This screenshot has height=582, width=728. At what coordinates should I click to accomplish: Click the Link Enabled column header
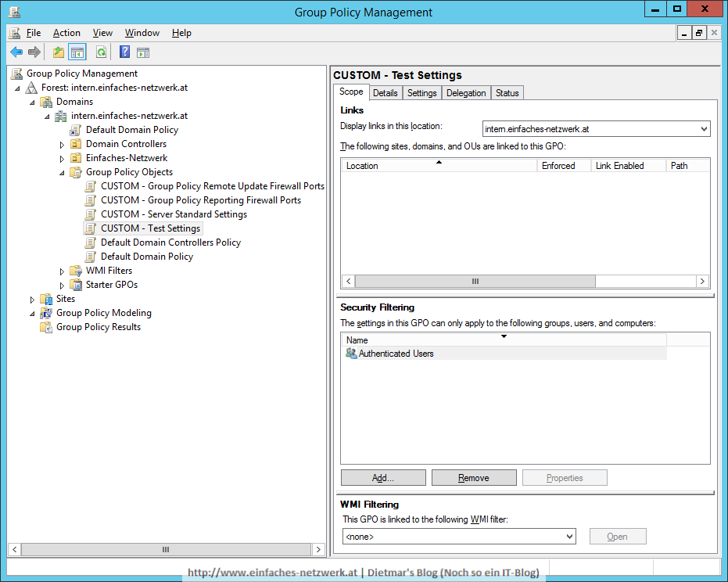point(628,165)
